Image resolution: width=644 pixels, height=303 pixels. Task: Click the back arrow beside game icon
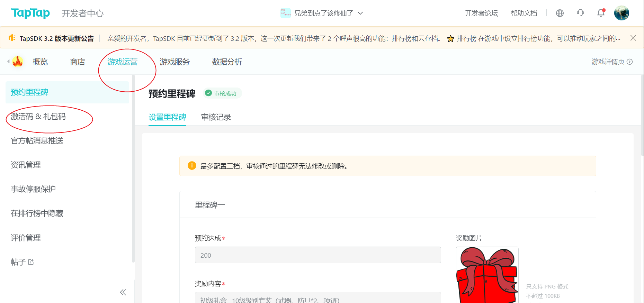tap(8, 62)
